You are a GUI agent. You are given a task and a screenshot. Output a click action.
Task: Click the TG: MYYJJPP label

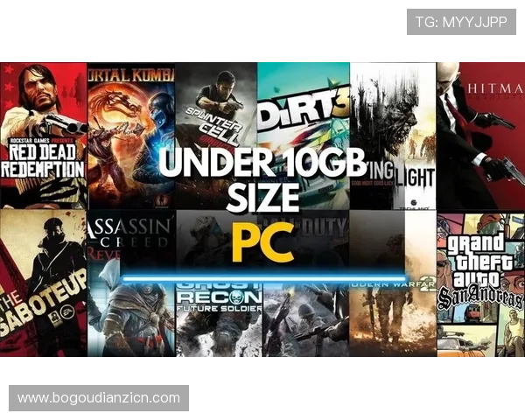tap(461, 22)
